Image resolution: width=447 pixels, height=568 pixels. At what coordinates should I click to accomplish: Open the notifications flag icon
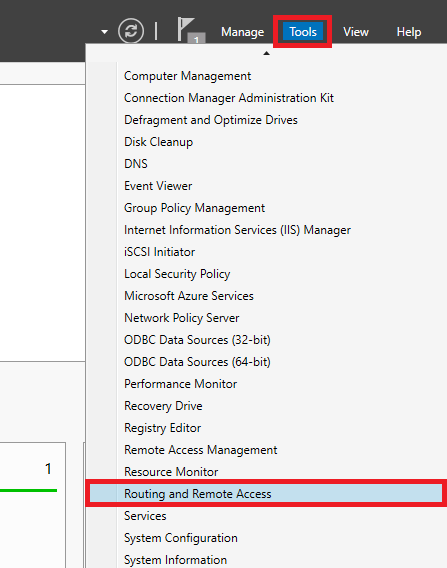[x=191, y=30]
